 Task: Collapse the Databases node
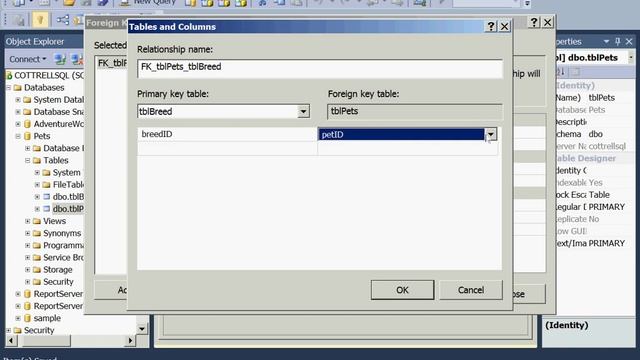coord(8,87)
